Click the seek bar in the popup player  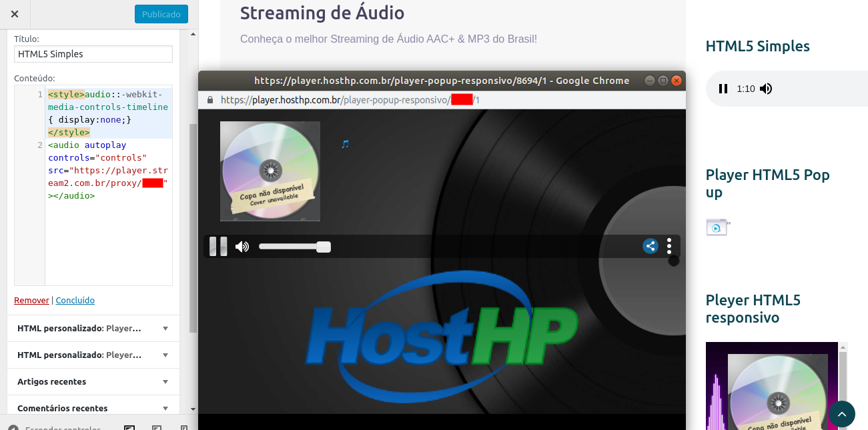tap(295, 246)
